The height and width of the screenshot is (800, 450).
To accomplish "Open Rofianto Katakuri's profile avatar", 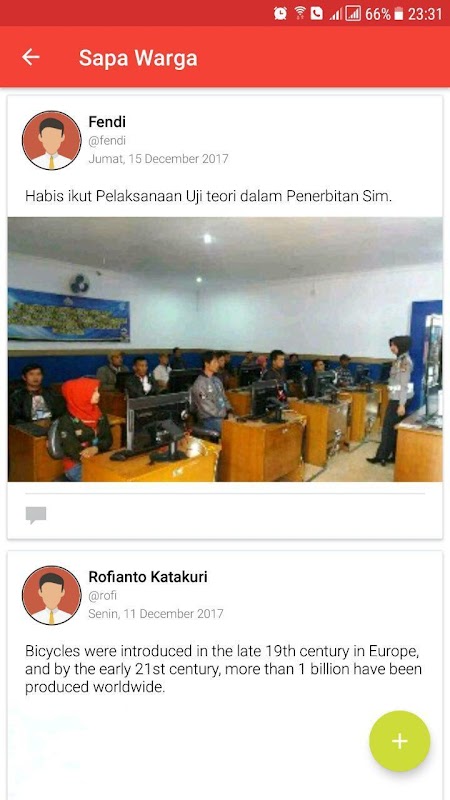I will 52,595.
